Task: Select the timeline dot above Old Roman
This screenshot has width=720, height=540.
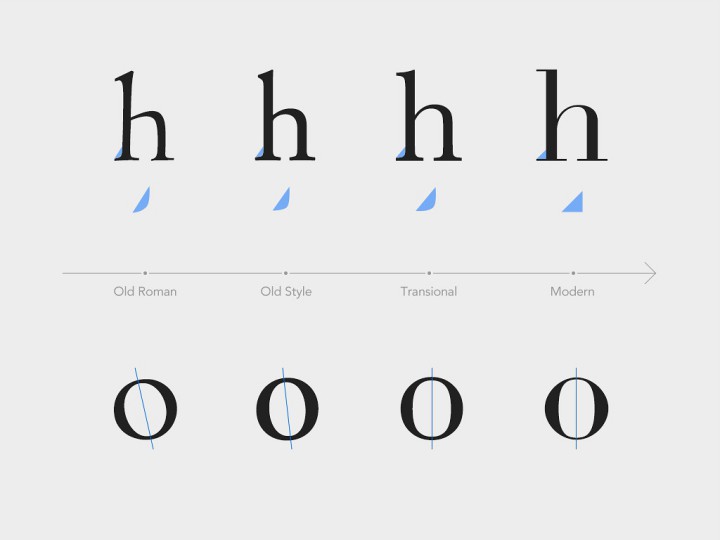Action: pyautogui.click(x=145, y=273)
